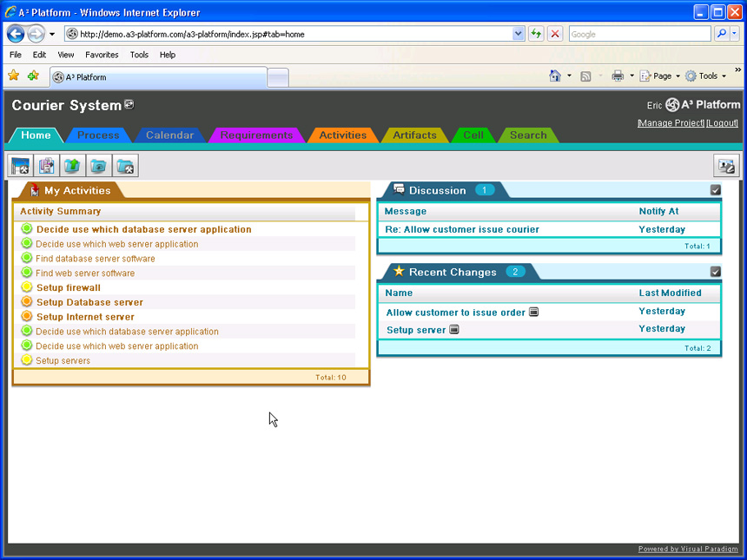
Task: Click the upload folder icon with green arrow
Action: tap(72, 166)
